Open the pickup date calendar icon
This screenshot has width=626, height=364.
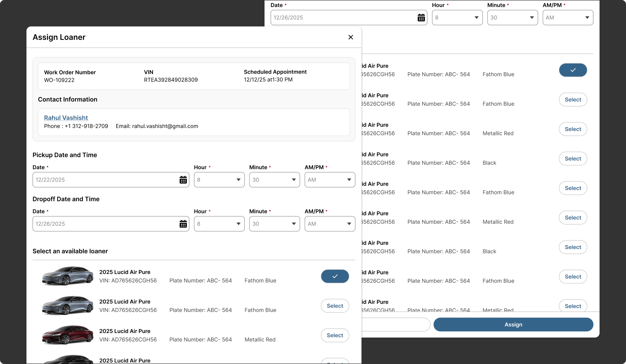pyautogui.click(x=183, y=180)
